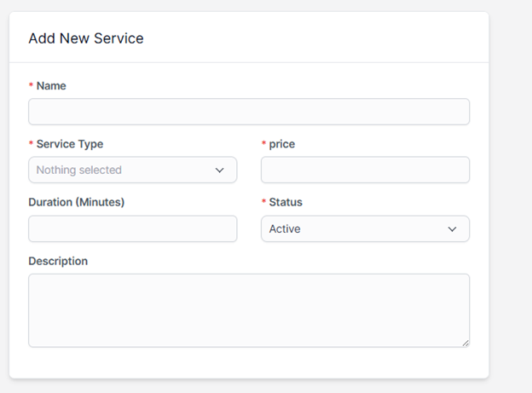The width and height of the screenshot is (532, 393).
Task: Open the Service Type dropdown
Action: click(x=132, y=170)
